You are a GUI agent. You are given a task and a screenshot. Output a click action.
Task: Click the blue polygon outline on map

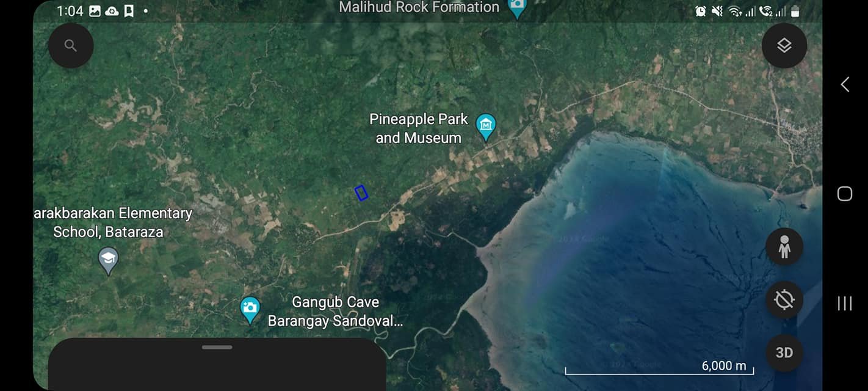pos(361,193)
